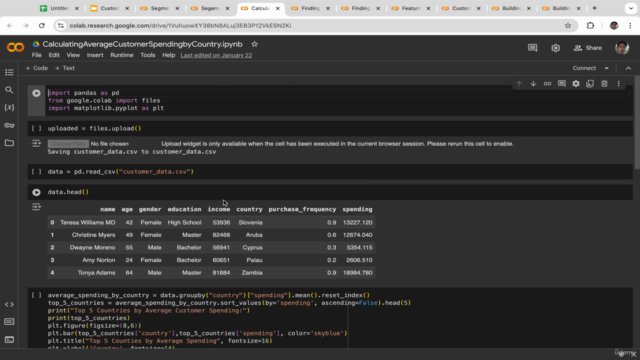Open Last edited on January 22 link
Screen dimensions: 640x360
click(216, 55)
